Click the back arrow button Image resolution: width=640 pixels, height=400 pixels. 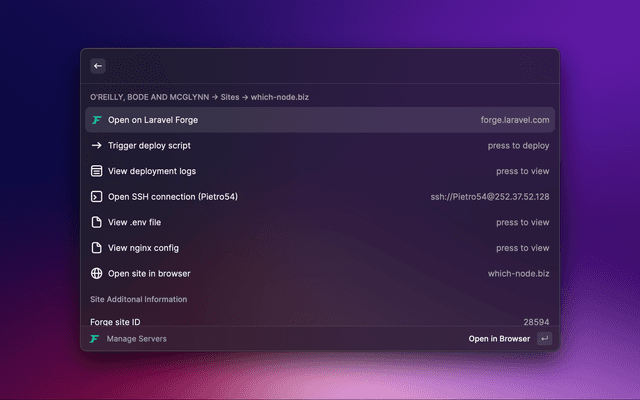pyautogui.click(x=98, y=66)
